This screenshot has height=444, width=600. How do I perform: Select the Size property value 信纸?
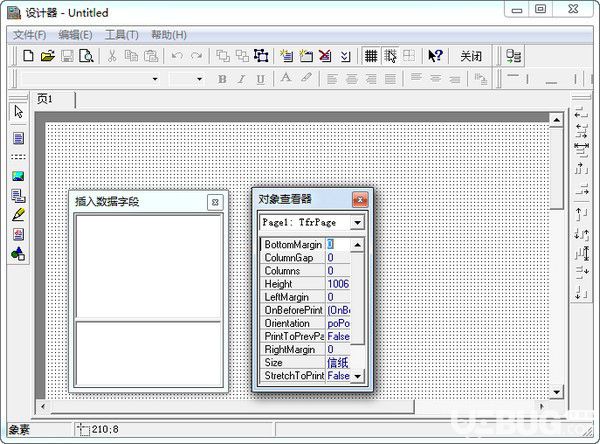(x=338, y=362)
